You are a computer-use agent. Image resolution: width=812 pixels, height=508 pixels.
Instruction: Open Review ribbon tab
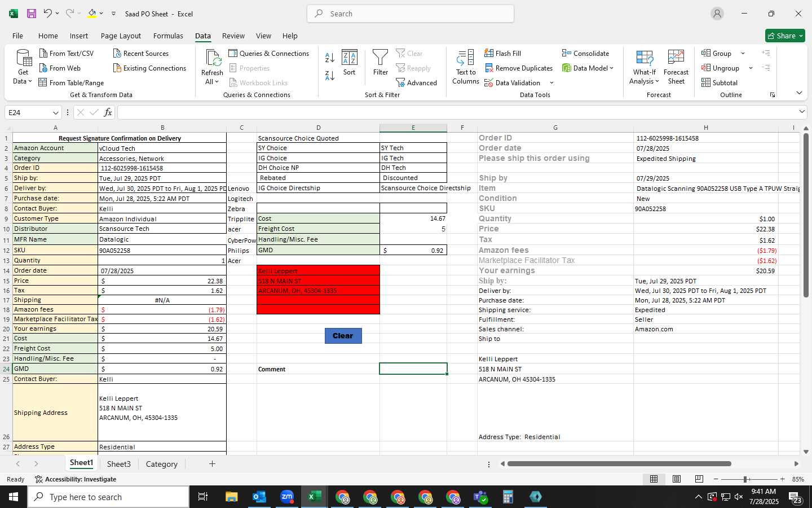[233, 36]
